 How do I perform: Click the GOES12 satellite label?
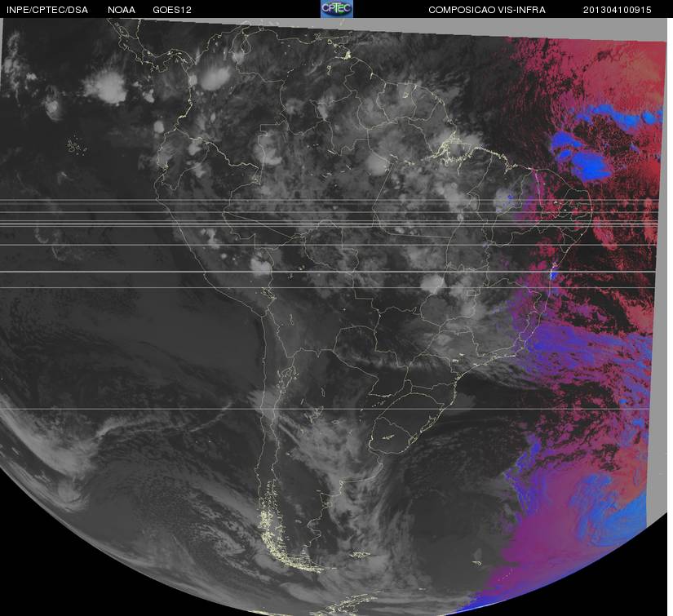coord(172,10)
